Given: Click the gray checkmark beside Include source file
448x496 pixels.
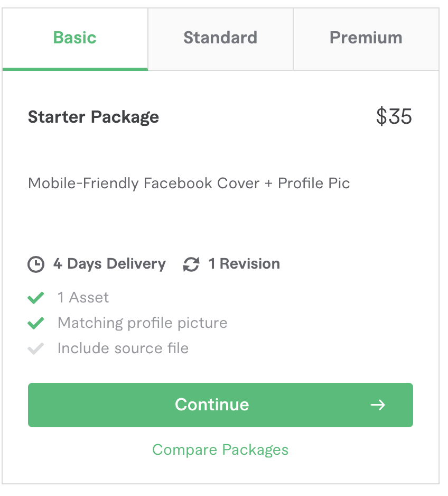Looking at the screenshot, I should tap(35, 348).
